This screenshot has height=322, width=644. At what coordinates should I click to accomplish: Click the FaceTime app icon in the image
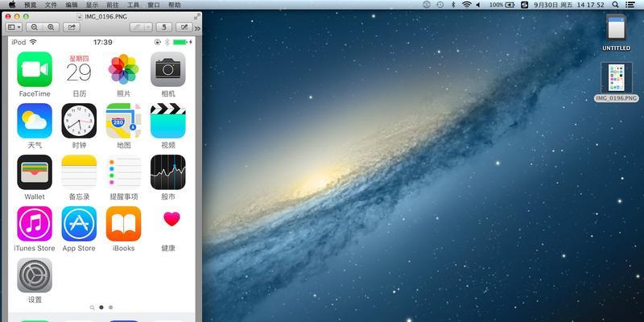(35, 69)
